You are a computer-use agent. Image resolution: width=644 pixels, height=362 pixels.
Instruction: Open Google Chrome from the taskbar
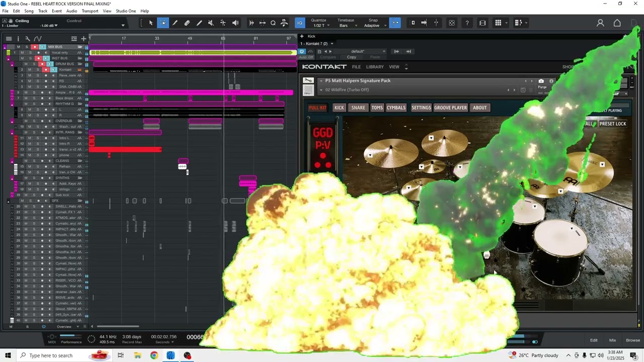(154, 355)
